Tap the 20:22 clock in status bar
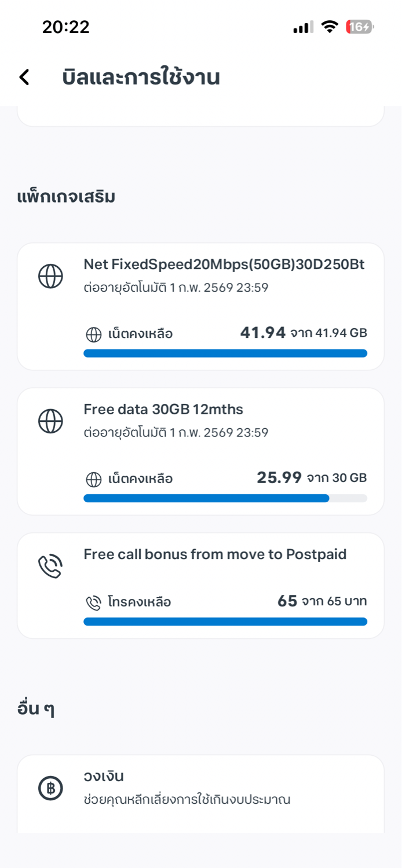Viewport: 402px width, 868px height. [x=65, y=27]
